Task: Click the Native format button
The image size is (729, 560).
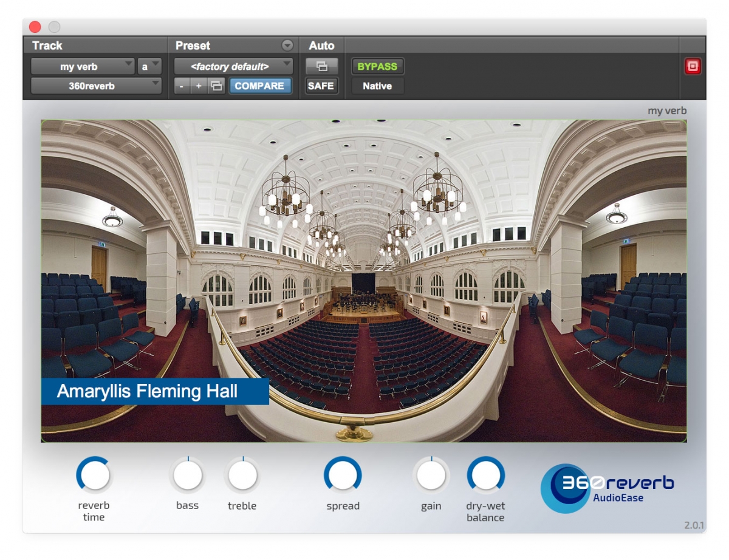Action: (377, 86)
